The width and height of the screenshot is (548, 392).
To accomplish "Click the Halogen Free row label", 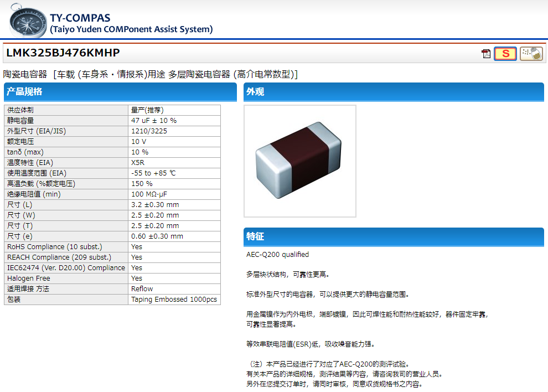I will (28, 278).
